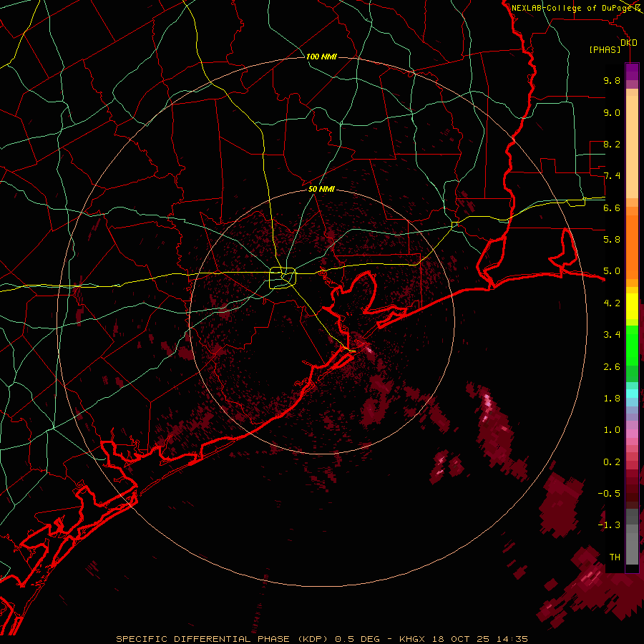Select the -0.5 color scale value

click(x=609, y=494)
